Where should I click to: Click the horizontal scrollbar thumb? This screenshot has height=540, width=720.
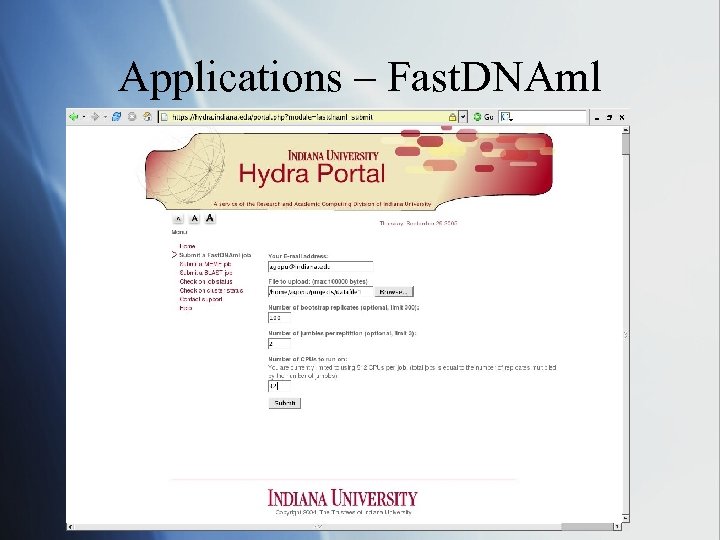tap(587, 527)
